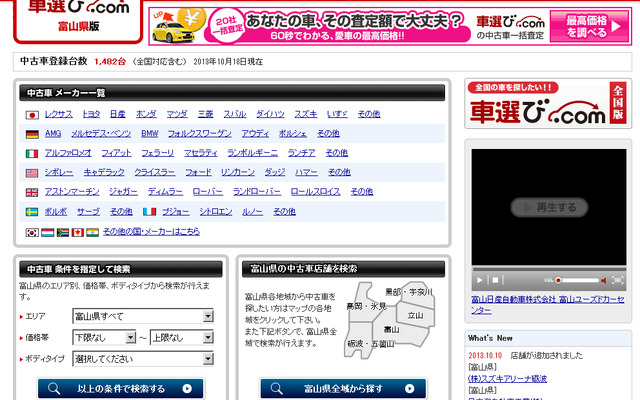Click the Italy flag icon
Screen dimensions: 640x400
pyautogui.click(x=32, y=153)
